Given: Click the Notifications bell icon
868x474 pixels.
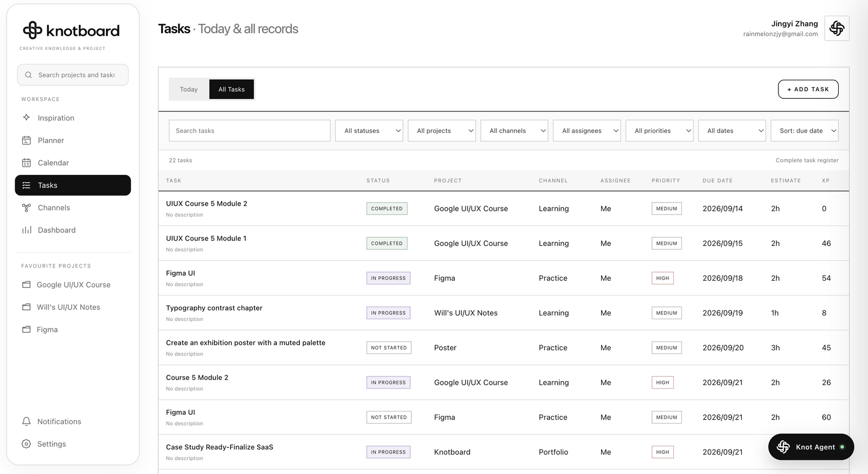Looking at the screenshot, I should pyautogui.click(x=26, y=421).
